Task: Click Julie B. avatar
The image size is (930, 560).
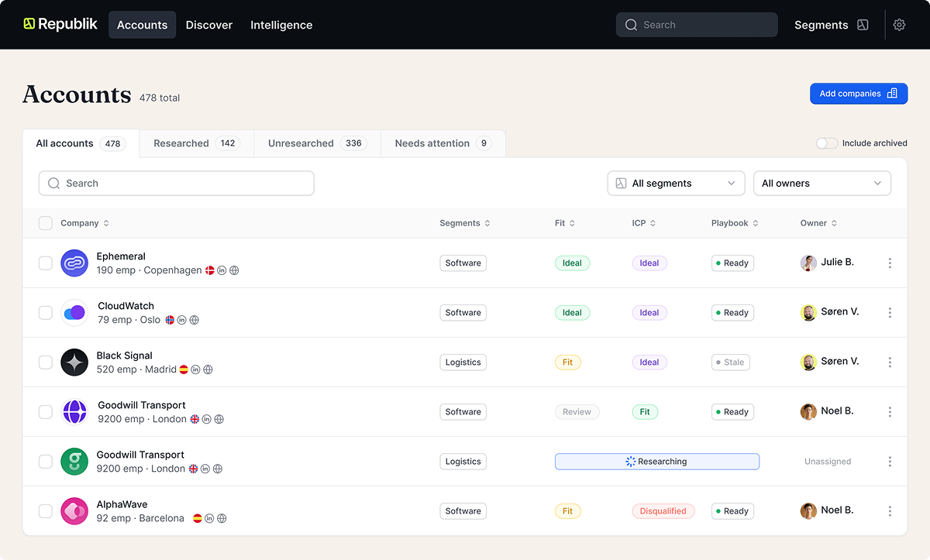Action: click(x=808, y=263)
